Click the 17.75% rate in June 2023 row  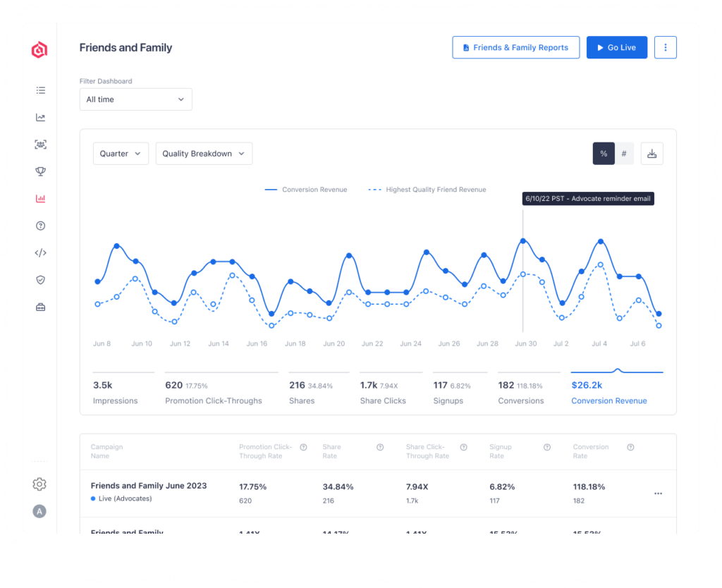click(253, 486)
